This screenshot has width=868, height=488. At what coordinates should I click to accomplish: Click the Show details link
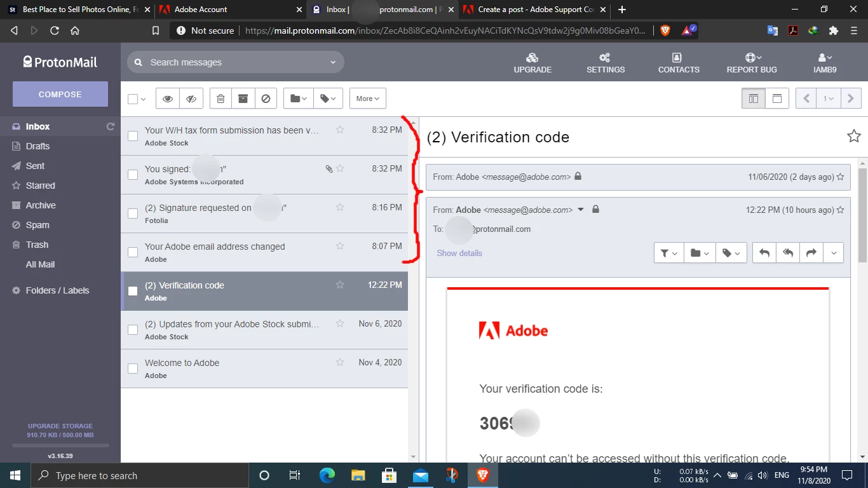[459, 253]
